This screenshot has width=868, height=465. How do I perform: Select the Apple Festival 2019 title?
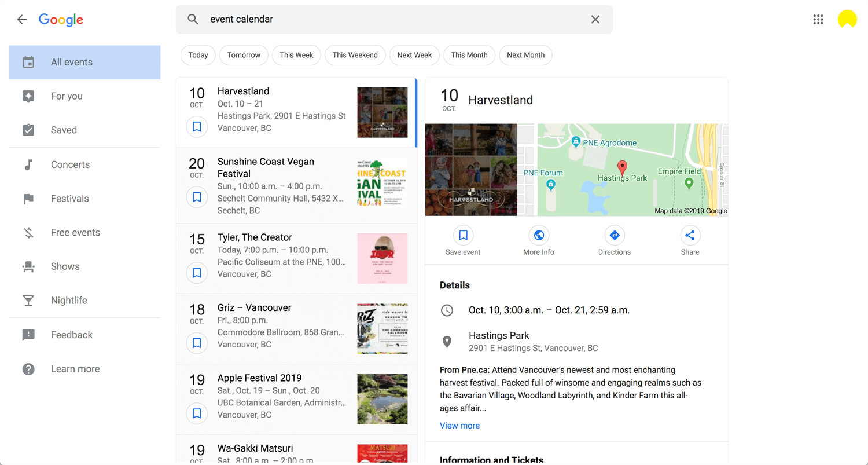(259, 378)
